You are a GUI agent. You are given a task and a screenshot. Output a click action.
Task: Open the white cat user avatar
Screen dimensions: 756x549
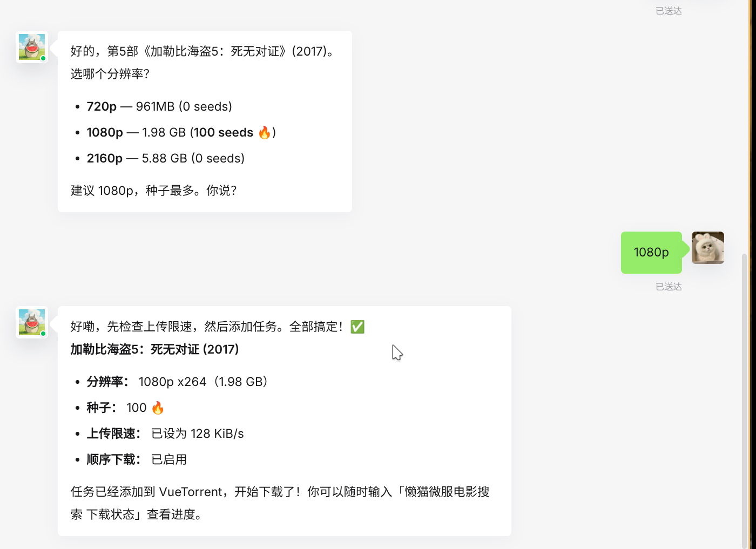point(708,248)
